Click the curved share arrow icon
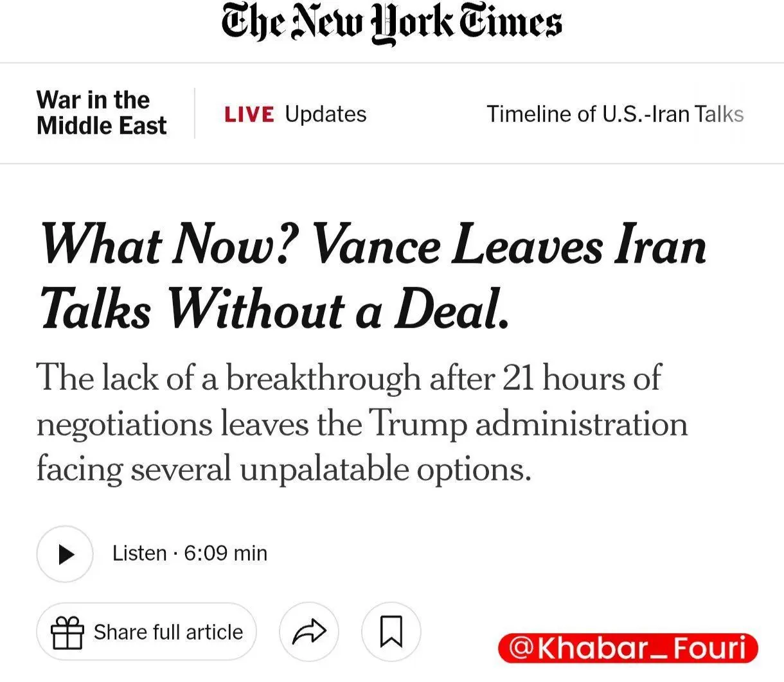Screen dimensions: 784x682 tap(309, 632)
